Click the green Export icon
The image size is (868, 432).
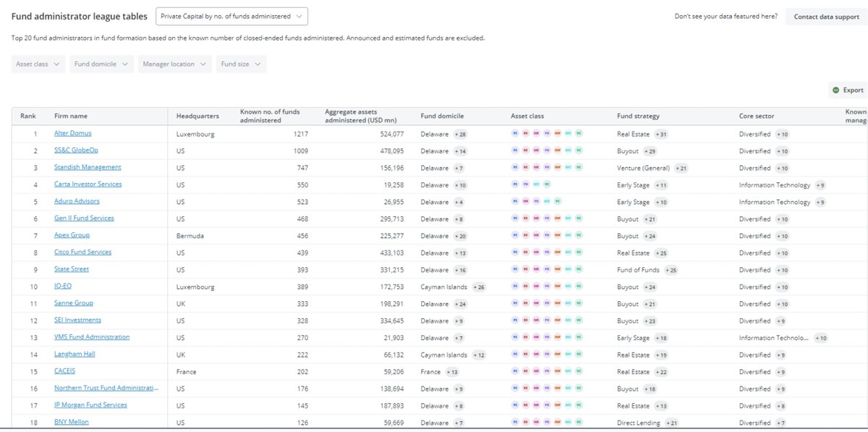(836, 90)
